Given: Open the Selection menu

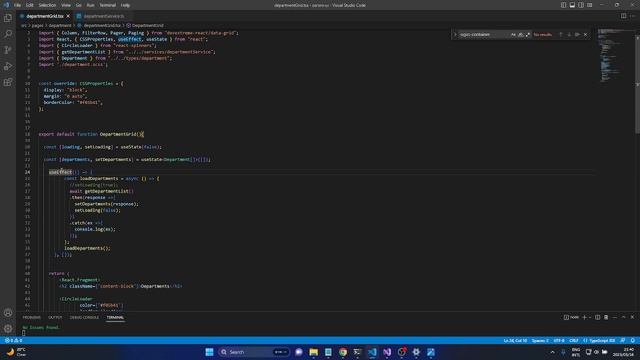Looking at the screenshot, I should [x=47, y=5].
